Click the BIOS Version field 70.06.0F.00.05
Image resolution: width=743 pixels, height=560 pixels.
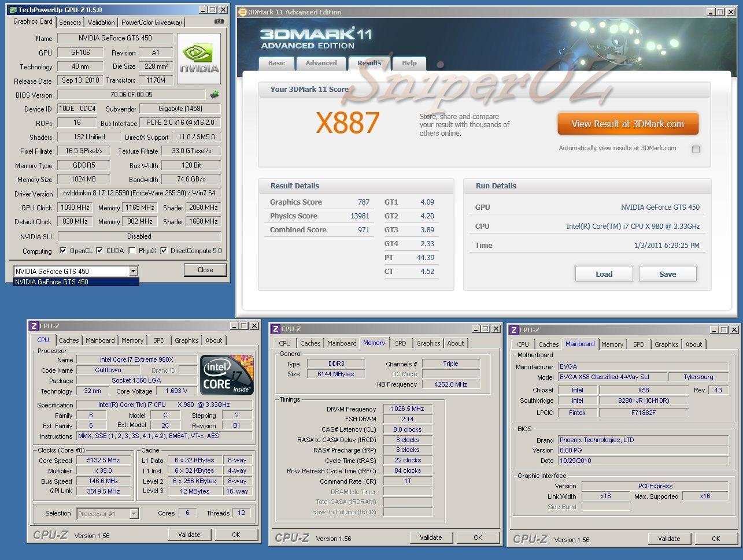[132, 95]
